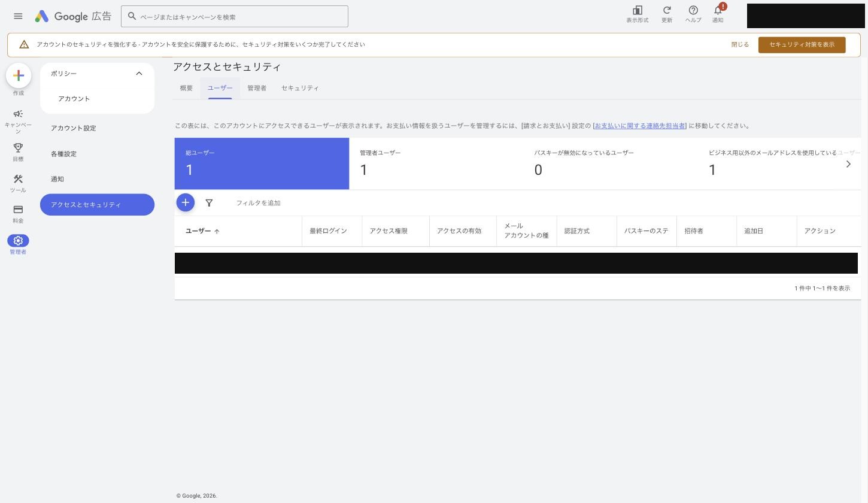Click the 作成 plus button
Screen dimensions: 868x503
[x=19, y=75]
